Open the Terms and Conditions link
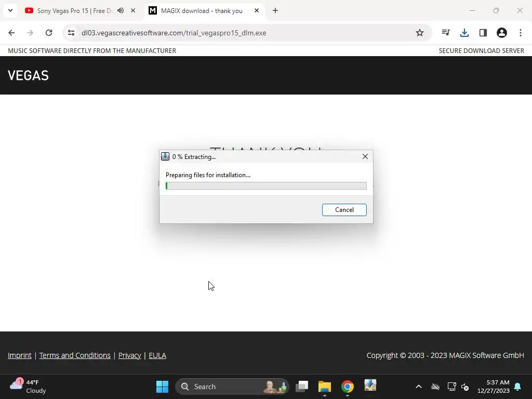Viewport: 532px width, 399px height. coord(75,355)
